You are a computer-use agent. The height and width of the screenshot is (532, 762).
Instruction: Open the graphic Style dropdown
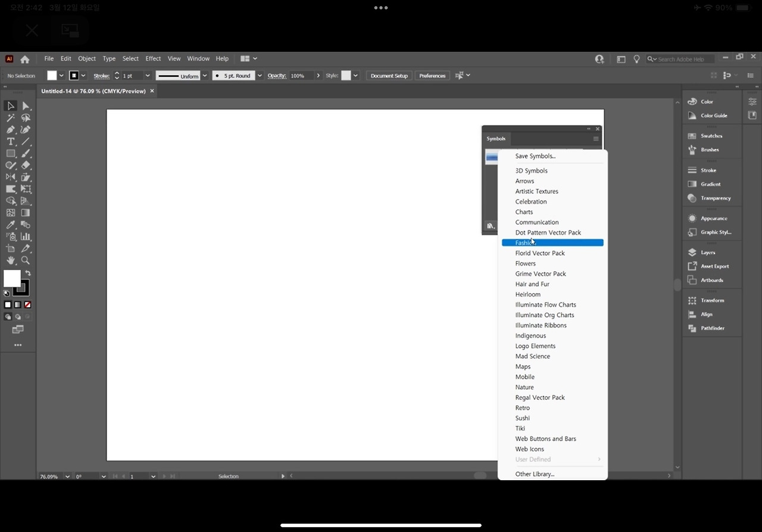(355, 76)
